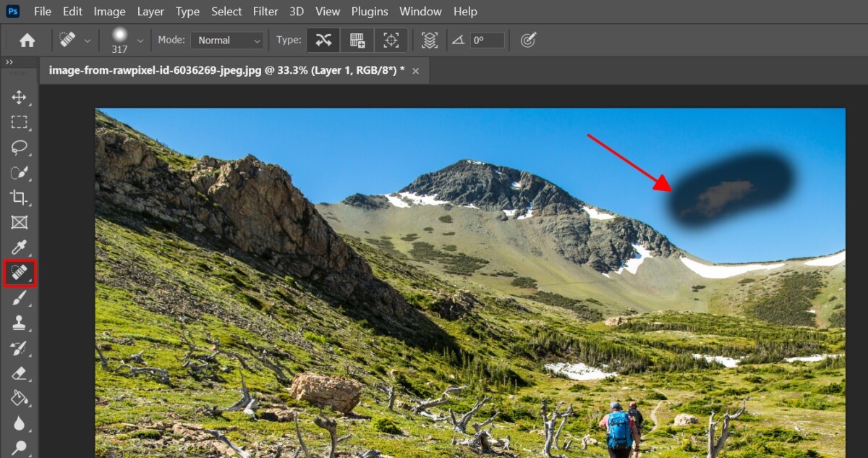Open the Filter menu
This screenshot has height=458, width=868.
tap(266, 12)
